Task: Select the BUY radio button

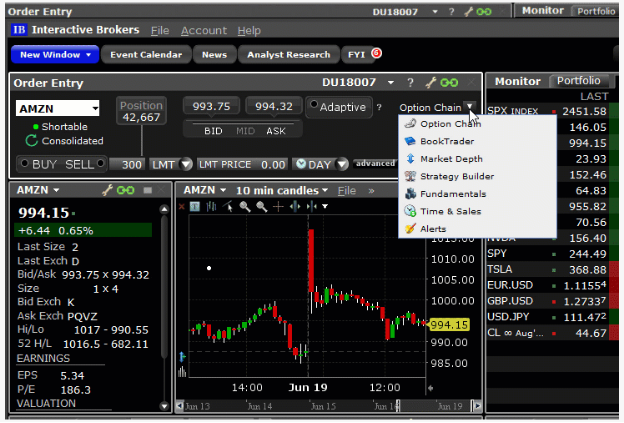Action: click(25, 164)
